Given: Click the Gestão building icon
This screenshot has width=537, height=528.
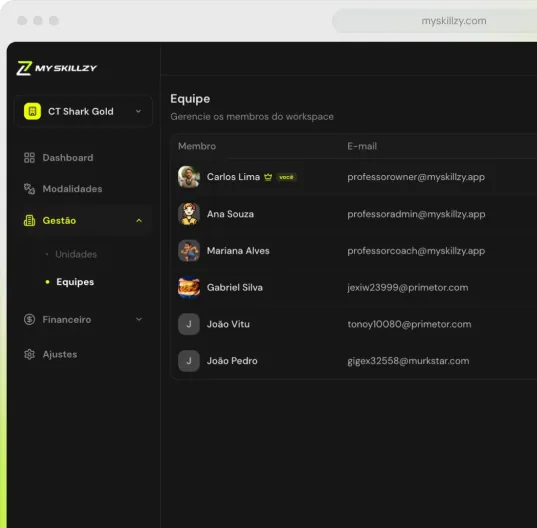Looking at the screenshot, I should pyautogui.click(x=29, y=221).
